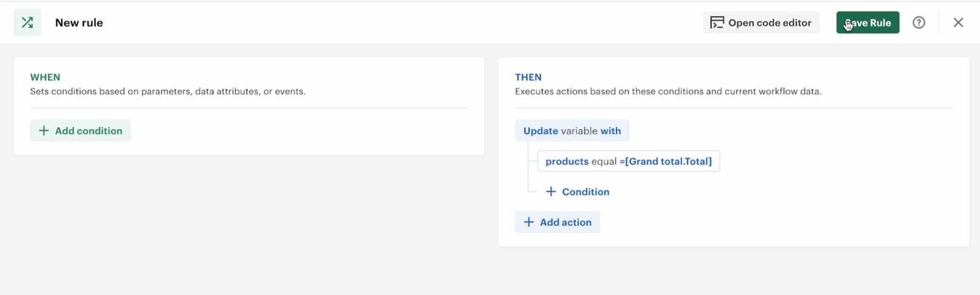Screen dimensions: 980x295
Task: Click the plus icon beside Condition
Action: click(551, 192)
